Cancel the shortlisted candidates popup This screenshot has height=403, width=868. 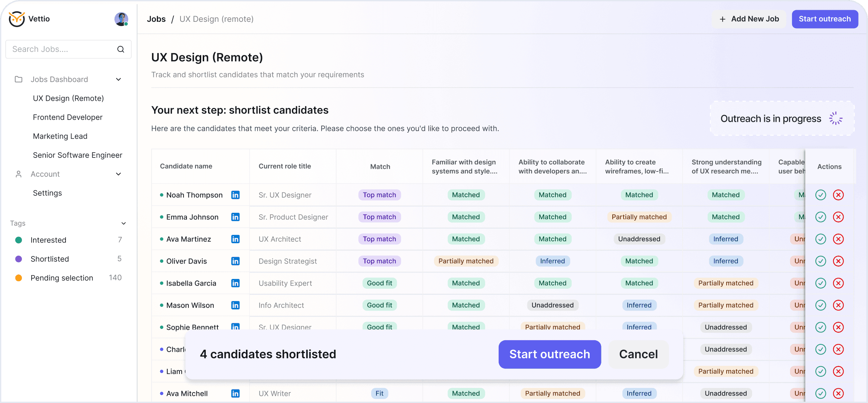[638, 354]
